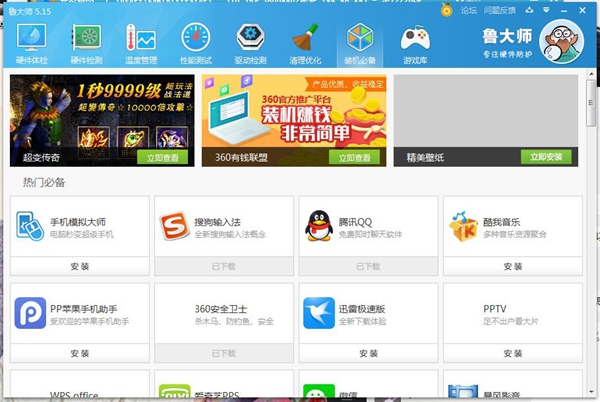Click the 鲁大师 5.15 title text
The width and height of the screenshot is (600, 402).
pyautogui.click(x=29, y=11)
